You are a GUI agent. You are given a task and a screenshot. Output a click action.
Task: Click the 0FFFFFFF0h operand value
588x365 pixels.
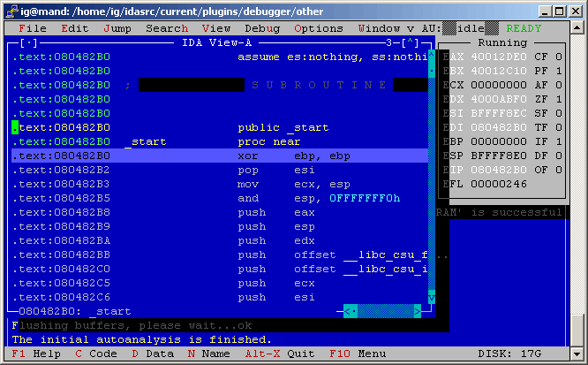point(365,198)
